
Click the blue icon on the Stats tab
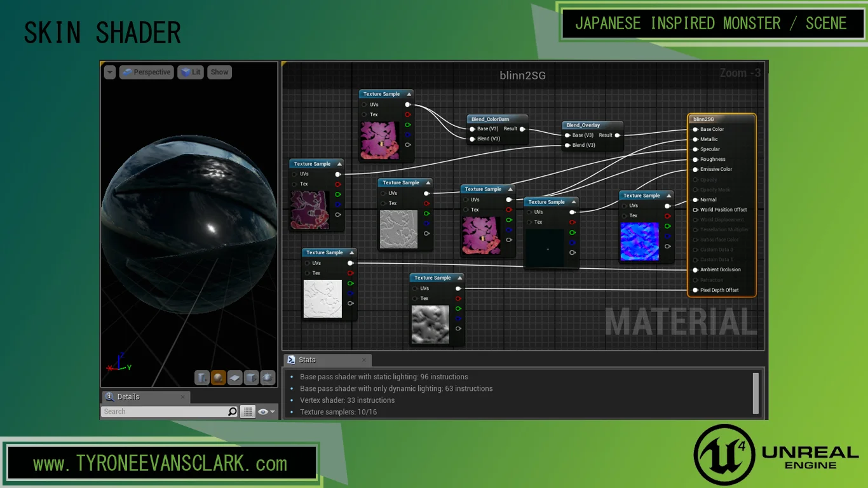(x=292, y=360)
